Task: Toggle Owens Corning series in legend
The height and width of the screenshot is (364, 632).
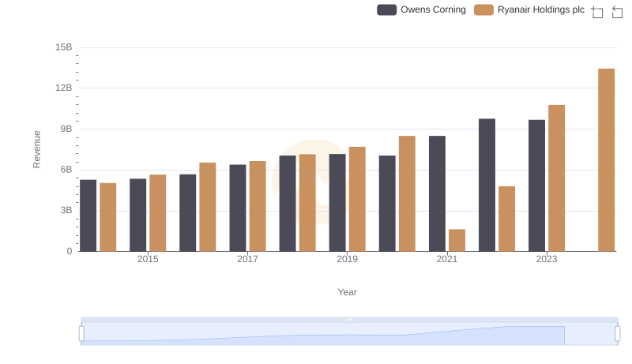Action: click(421, 9)
